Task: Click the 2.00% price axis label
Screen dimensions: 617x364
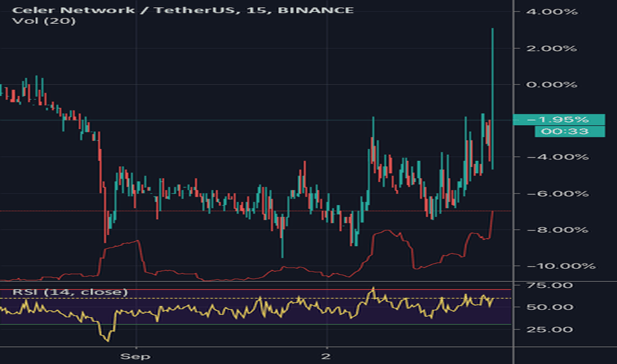Action: [551, 48]
